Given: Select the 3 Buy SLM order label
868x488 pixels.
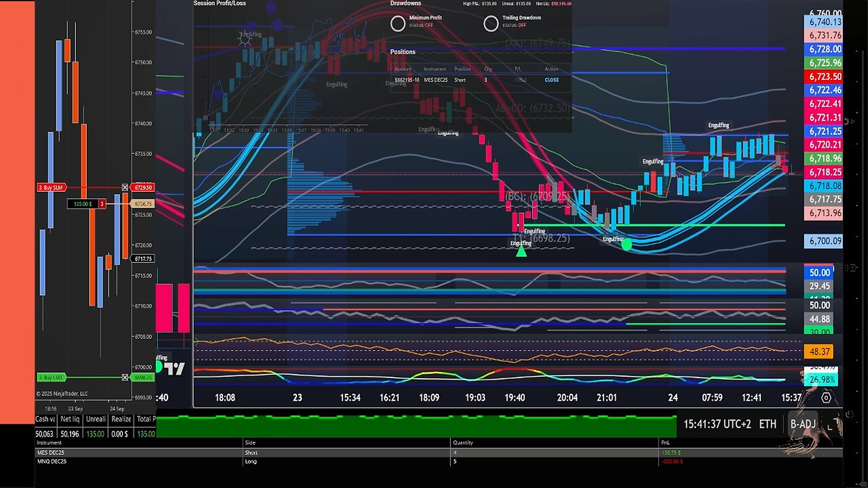Looking at the screenshot, I should tap(53, 187).
